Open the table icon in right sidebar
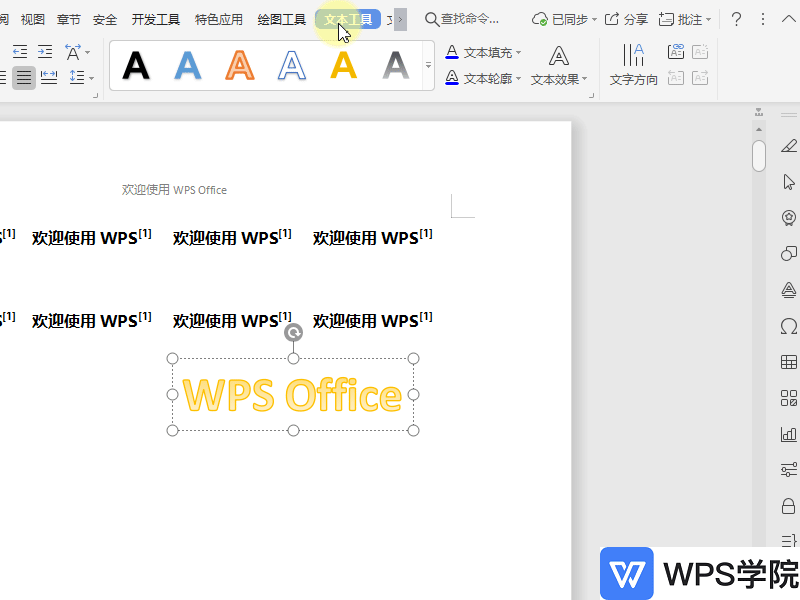 [x=788, y=363]
